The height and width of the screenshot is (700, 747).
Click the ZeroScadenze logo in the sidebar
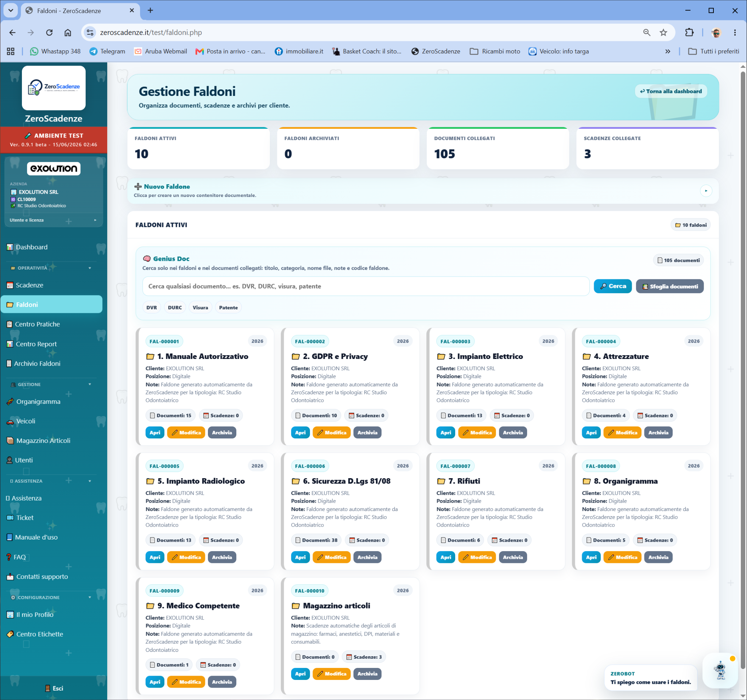click(x=54, y=88)
